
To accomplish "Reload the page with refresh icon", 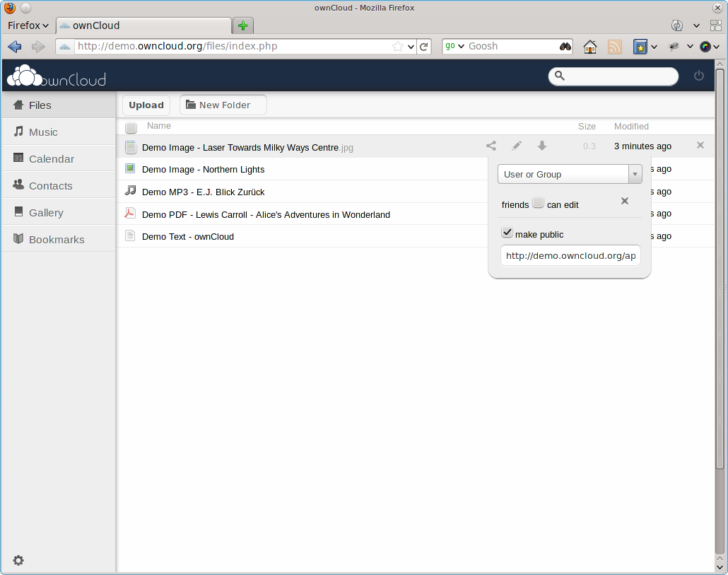I will (x=424, y=47).
